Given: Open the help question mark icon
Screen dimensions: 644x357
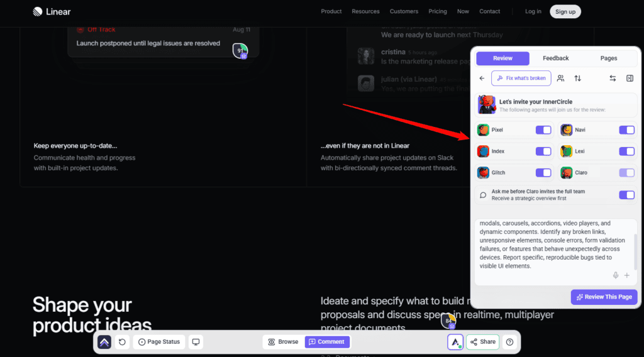Looking at the screenshot, I should coord(509,342).
